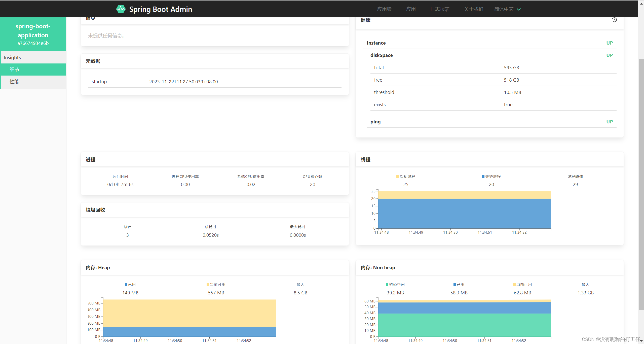This screenshot has width=644, height=344.
Task: Click the 关于我们 navigation link
Action: pos(473,9)
